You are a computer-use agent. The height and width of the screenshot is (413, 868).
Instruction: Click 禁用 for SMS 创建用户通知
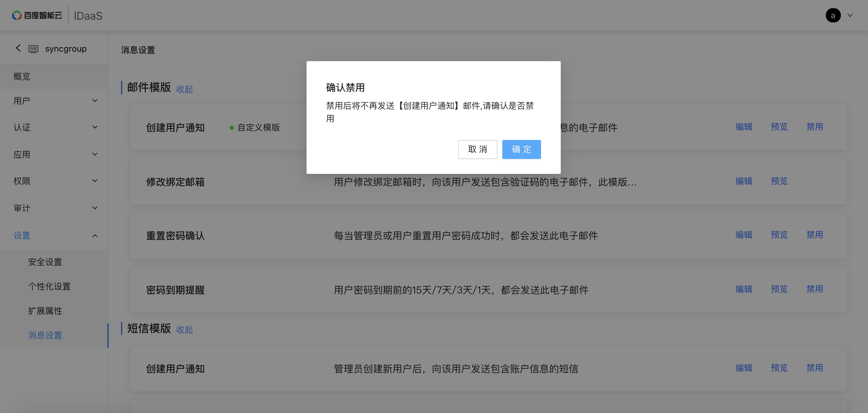[x=815, y=368]
